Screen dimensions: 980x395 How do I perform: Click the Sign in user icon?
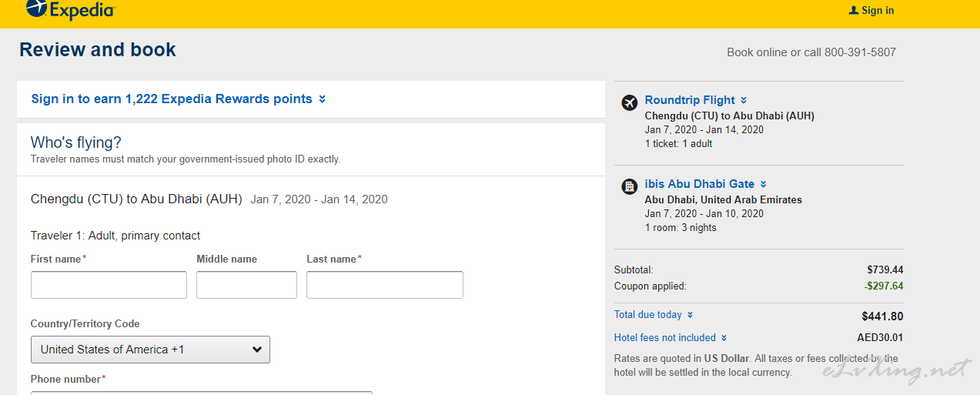853,11
